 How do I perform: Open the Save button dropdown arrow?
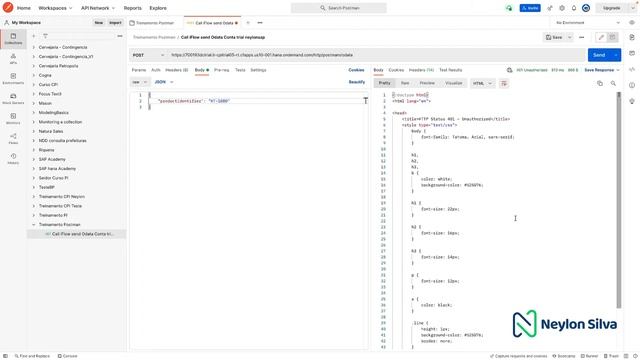(x=569, y=37)
